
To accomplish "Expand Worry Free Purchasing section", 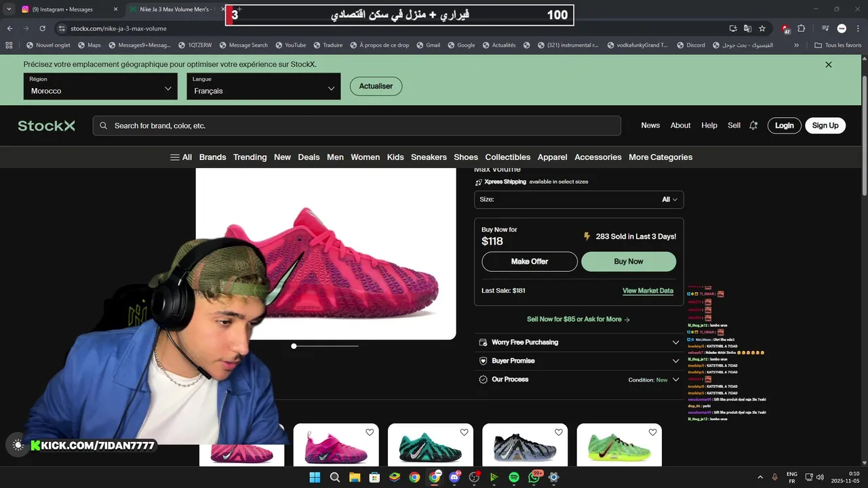I will pyautogui.click(x=578, y=342).
